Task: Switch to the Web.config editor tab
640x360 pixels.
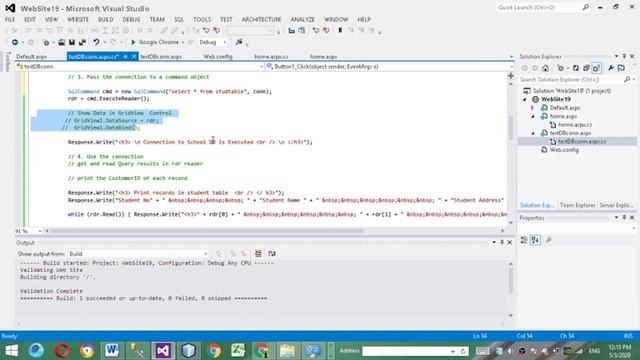Action: coord(218,57)
